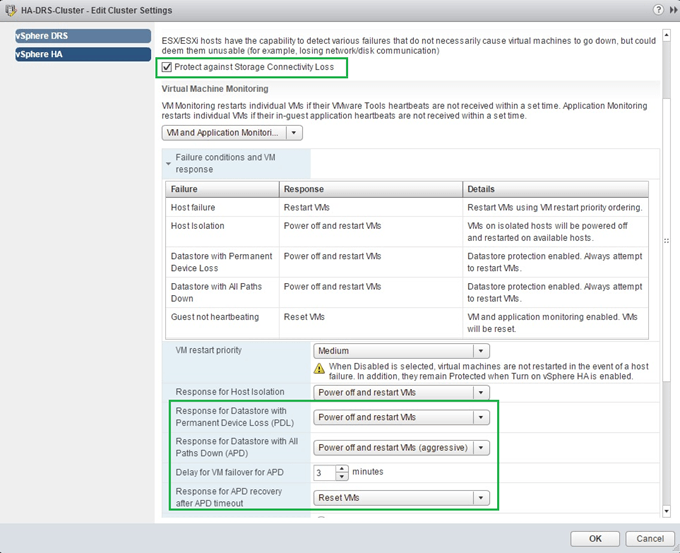Toggle Protect against Storage Connectivity Loss checkbox

click(x=167, y=67)
